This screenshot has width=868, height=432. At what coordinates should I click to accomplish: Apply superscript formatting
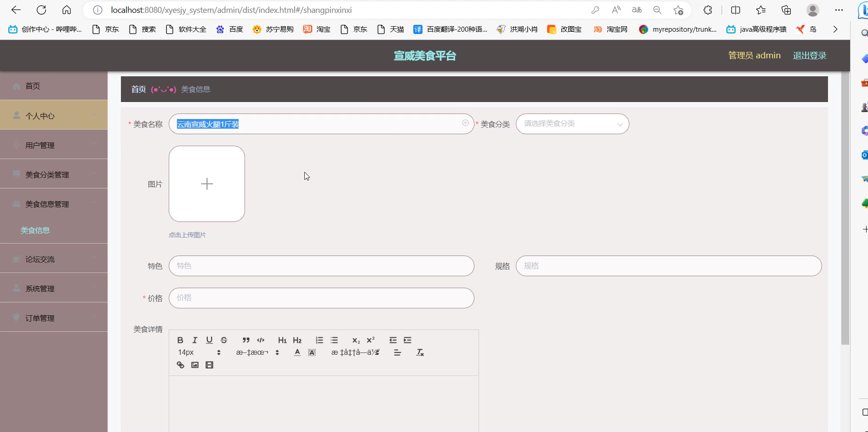click(371, 340)
